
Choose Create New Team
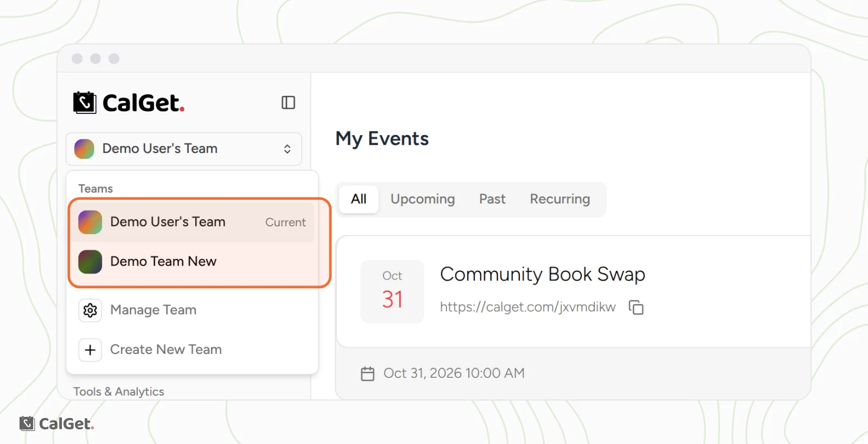click(x=193, y=350)
